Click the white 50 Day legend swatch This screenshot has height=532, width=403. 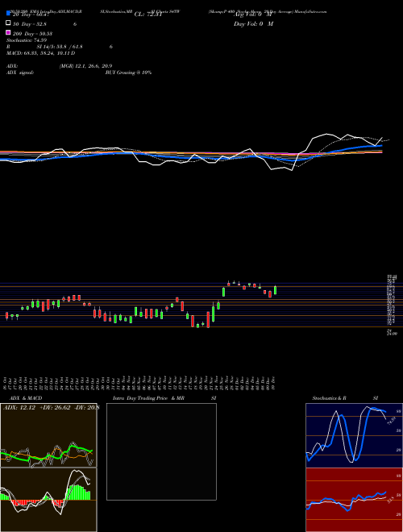click(8, 23)
